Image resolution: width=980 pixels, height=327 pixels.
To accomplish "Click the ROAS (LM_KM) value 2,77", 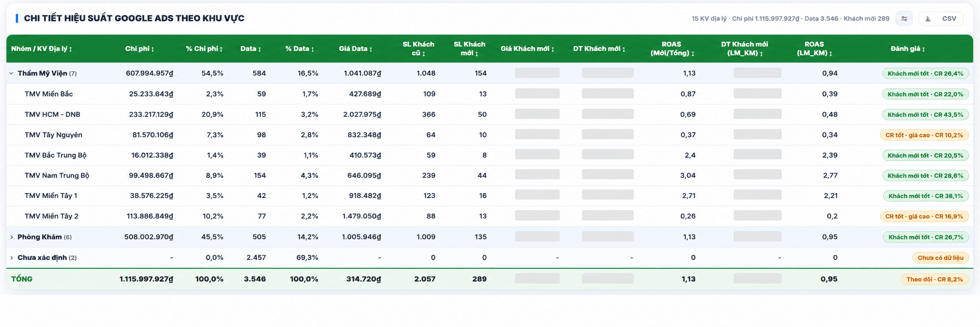I will pos(830,175).
